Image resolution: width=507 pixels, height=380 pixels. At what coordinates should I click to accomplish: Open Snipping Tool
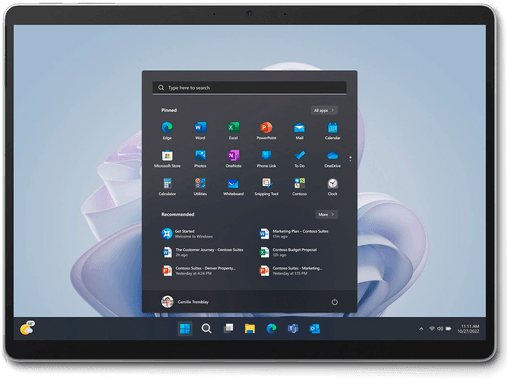point(266,186)
